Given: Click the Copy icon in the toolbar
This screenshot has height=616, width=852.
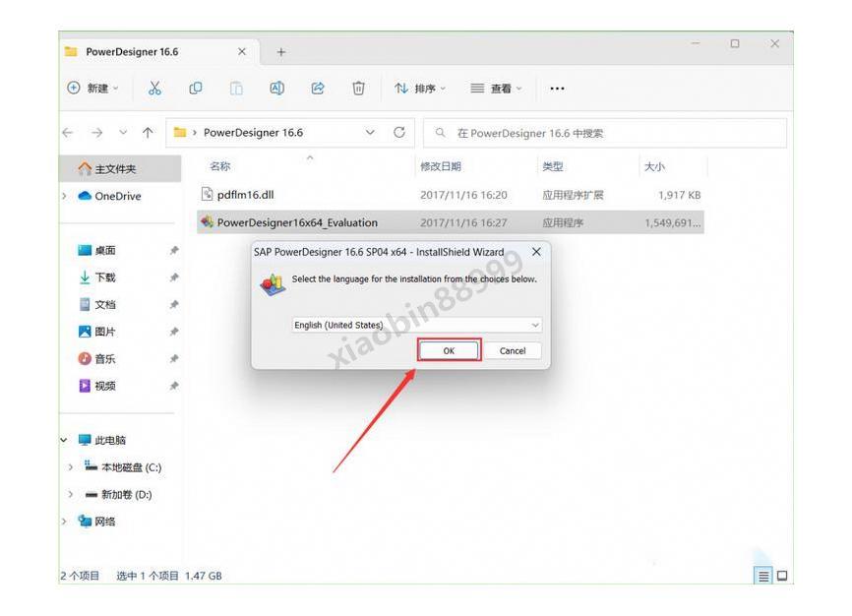Looking at the screenshot, I should [196, 89].
